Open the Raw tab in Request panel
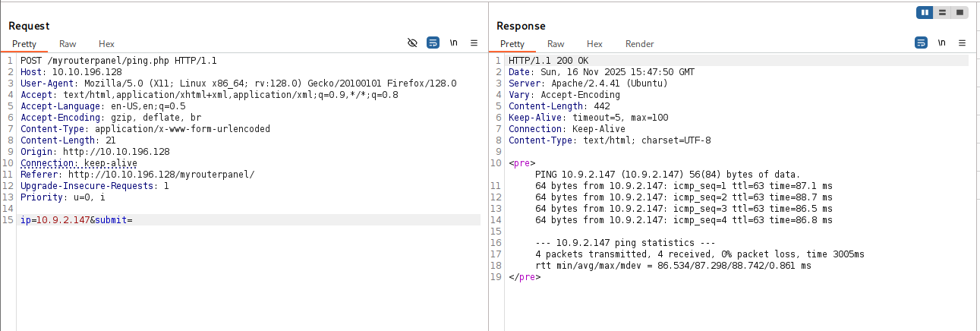 [x=68, y=44]
